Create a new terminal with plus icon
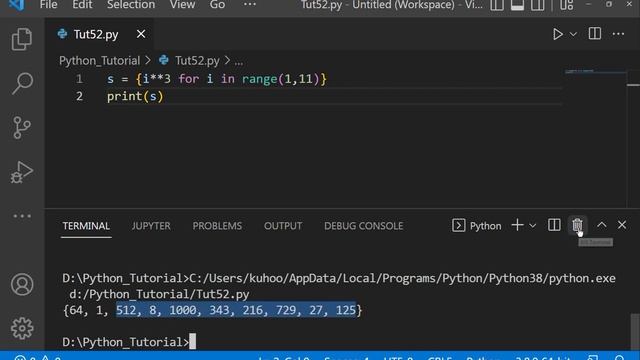This screenshot has width=640, height=360. (517, 225)
